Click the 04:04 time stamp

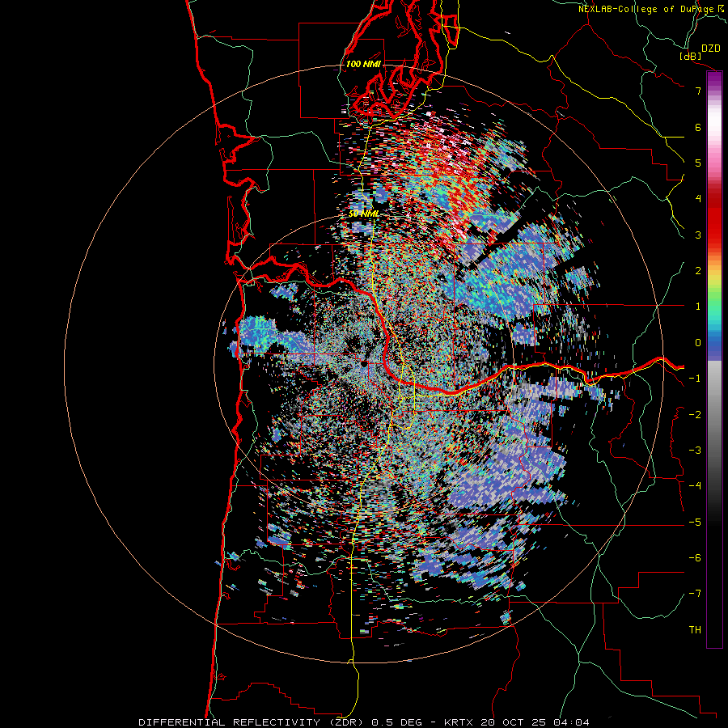572,722
